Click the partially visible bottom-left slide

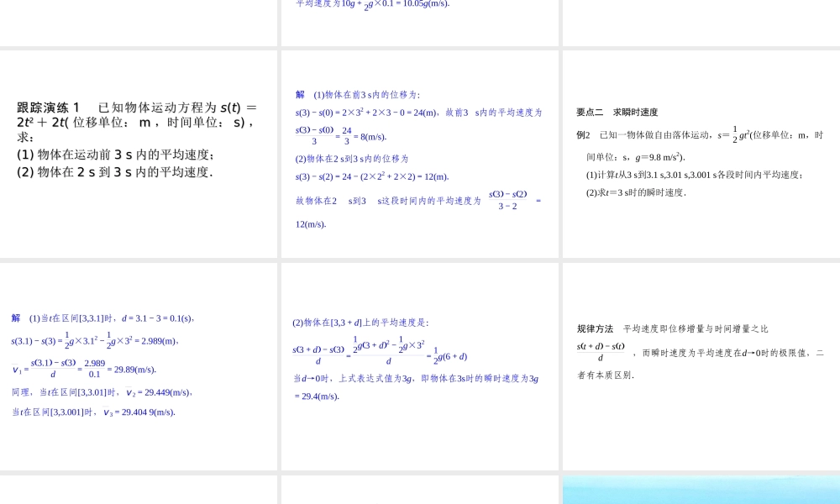coord(139,490)
